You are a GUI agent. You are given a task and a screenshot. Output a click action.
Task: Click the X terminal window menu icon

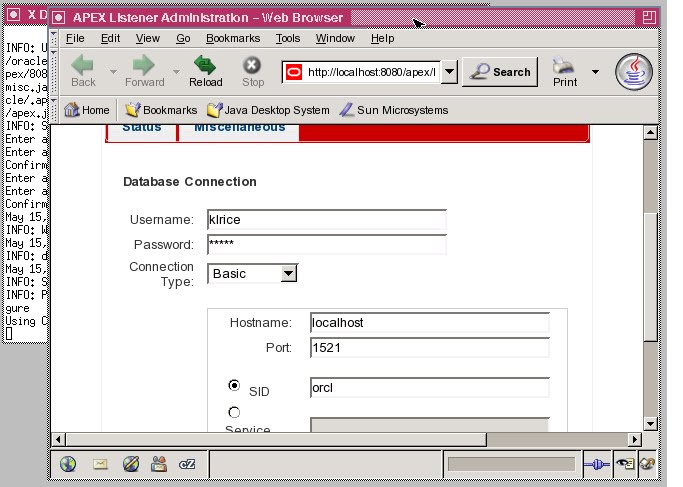(14, 14)
